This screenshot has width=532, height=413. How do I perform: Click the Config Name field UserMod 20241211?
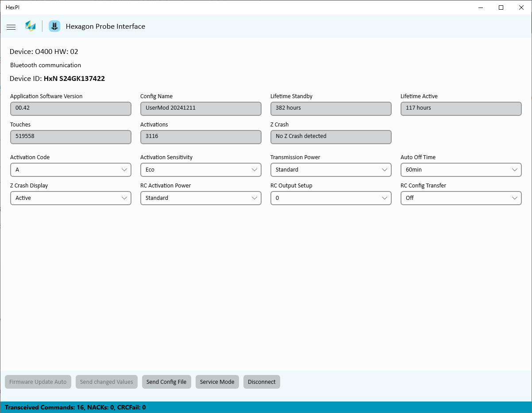coord(201,109)
